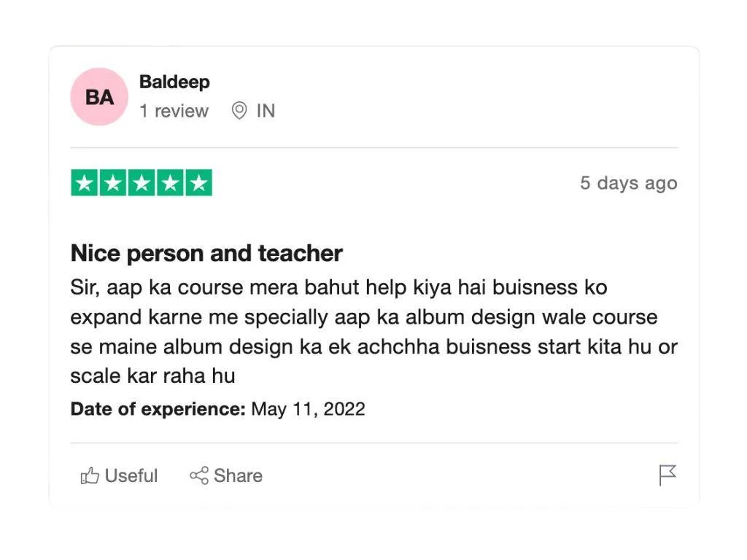The width and height of the screenshot is (747, 560).
Task: Click the review body text paragraph
Action: pos(374,332)
